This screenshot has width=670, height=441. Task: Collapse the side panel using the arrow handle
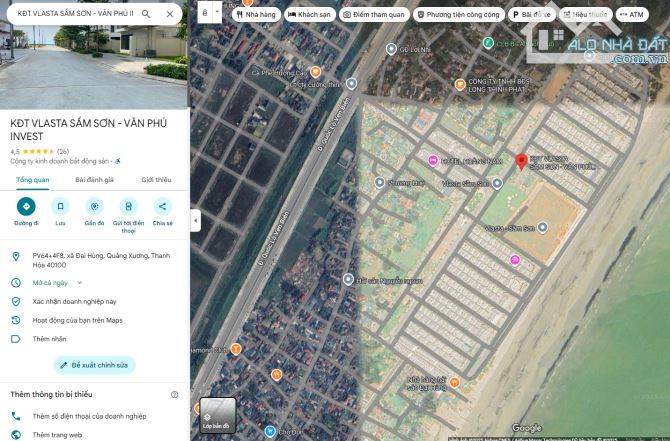click(x=195, y=221)
